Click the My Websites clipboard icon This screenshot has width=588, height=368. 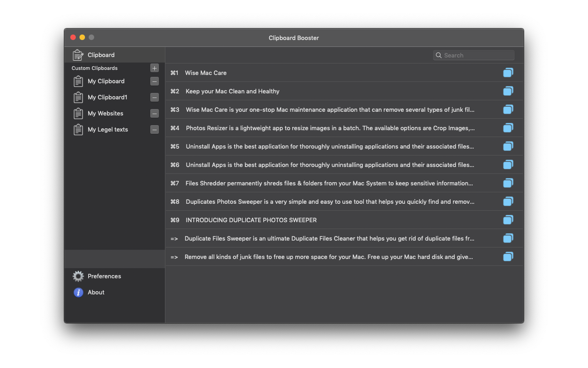78,114
